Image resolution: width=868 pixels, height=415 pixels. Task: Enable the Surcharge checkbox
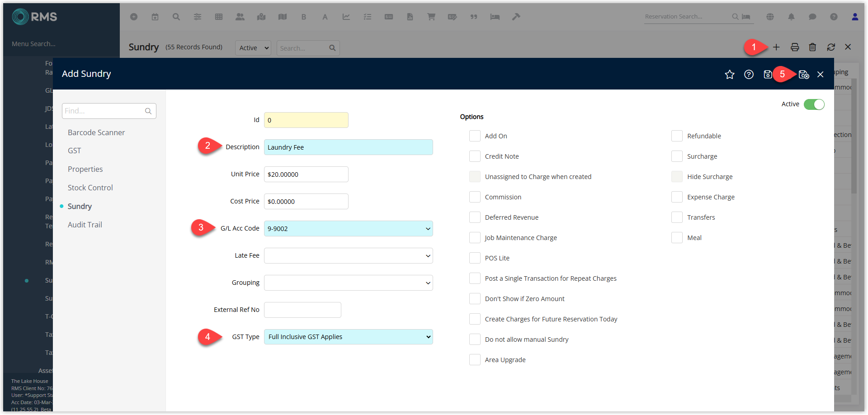677,156
